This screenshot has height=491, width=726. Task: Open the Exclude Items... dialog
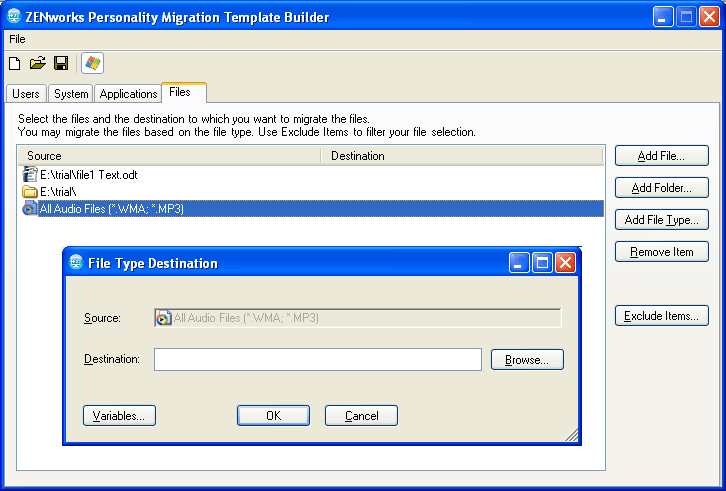tap(662, 315)
